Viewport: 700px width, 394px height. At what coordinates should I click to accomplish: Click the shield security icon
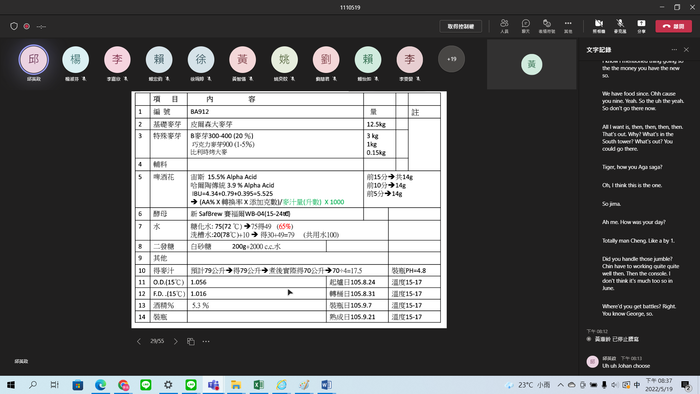pyautogui.click(x=14, y=26)
